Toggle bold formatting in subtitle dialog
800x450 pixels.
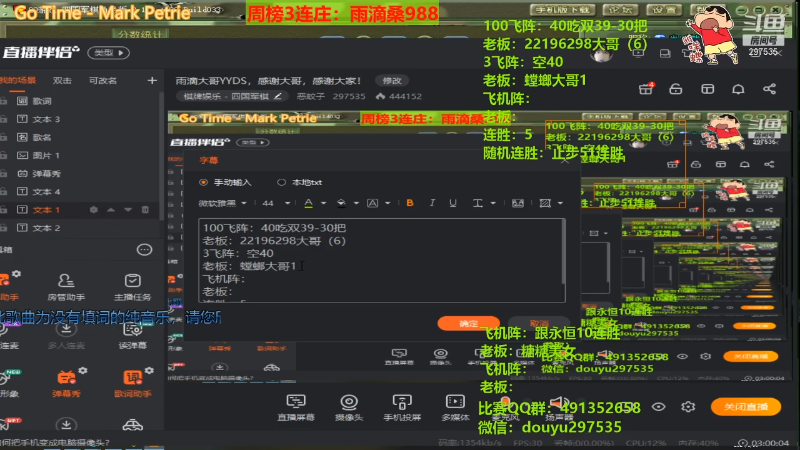pos(410,203)
